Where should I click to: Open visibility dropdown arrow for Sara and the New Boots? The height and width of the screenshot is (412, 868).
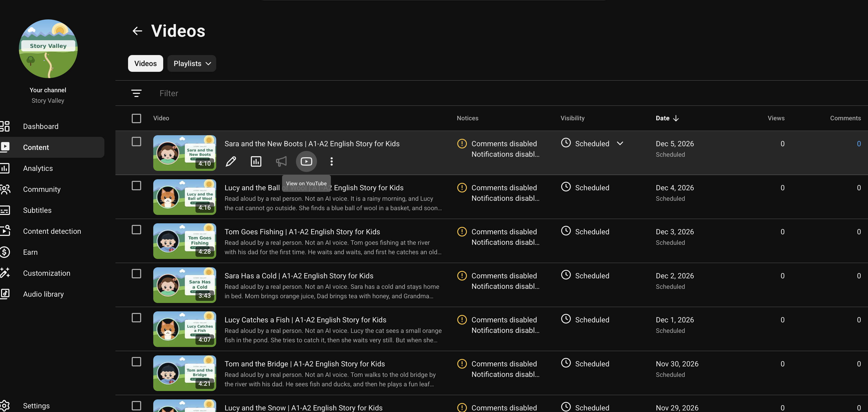[x=620, y=143]
